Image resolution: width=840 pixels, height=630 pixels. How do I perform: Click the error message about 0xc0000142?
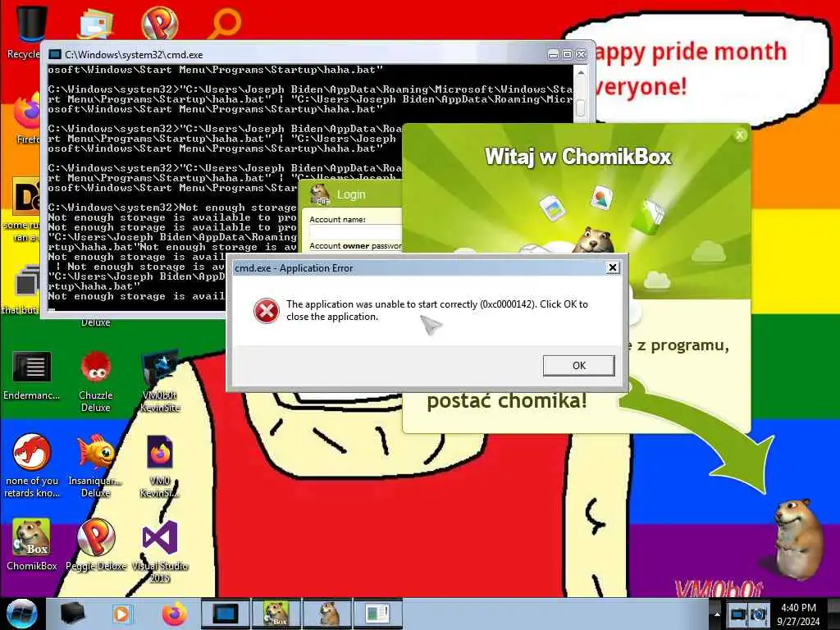pos(437,310)
